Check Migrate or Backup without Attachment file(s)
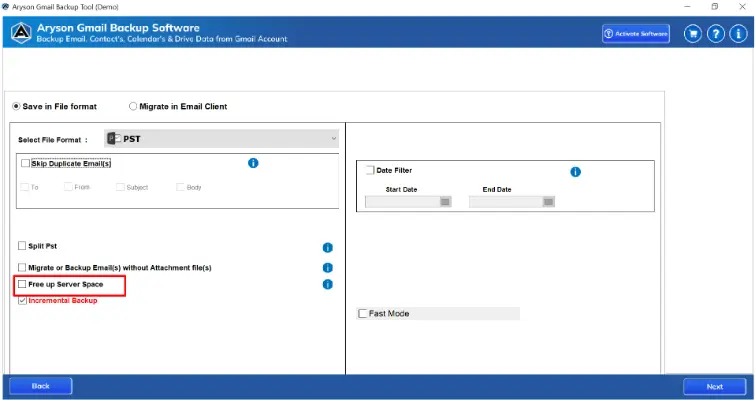This screenshot has height=400, width=755. pyautogui.click(x=22, y=267)
